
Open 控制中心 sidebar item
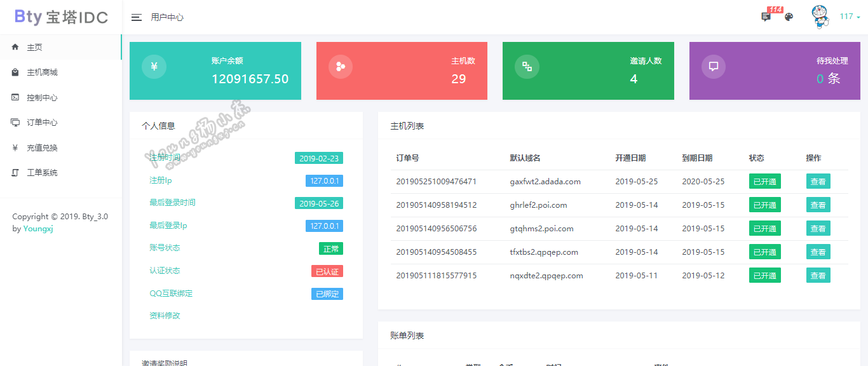click(x=42, y=98)
